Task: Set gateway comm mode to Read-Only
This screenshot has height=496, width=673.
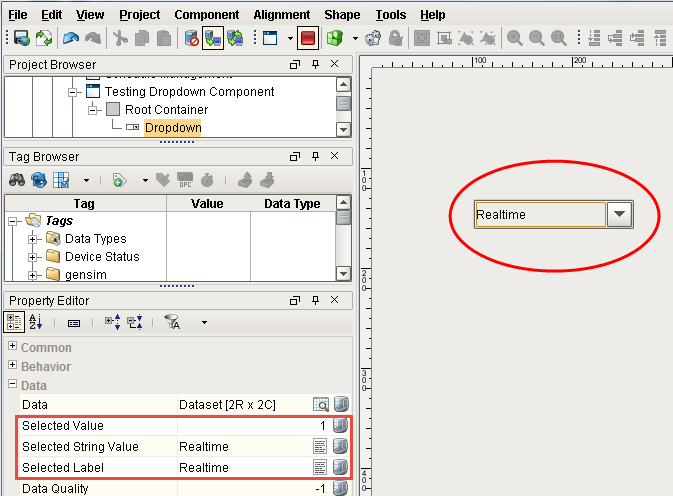Action: tap(213, 38)
